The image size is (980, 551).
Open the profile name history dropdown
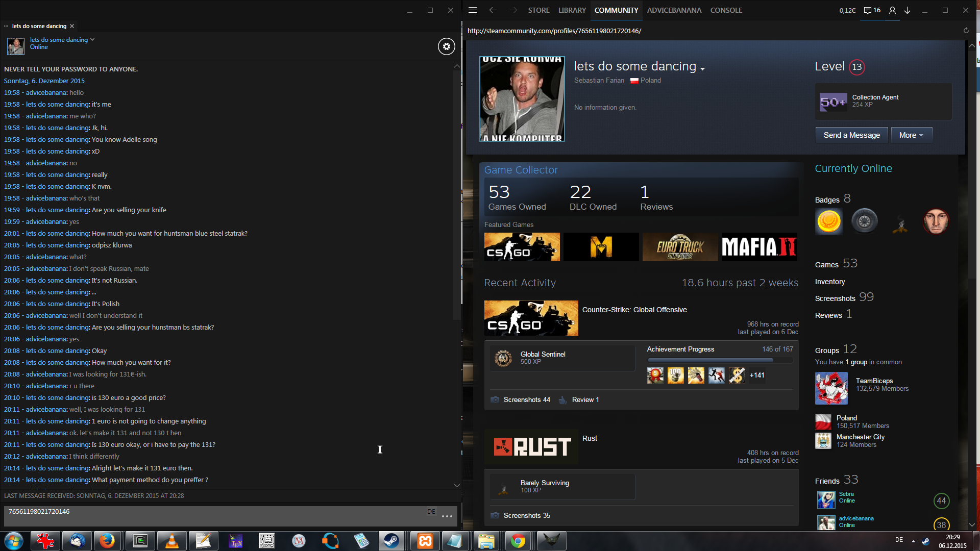coord(703,69)
